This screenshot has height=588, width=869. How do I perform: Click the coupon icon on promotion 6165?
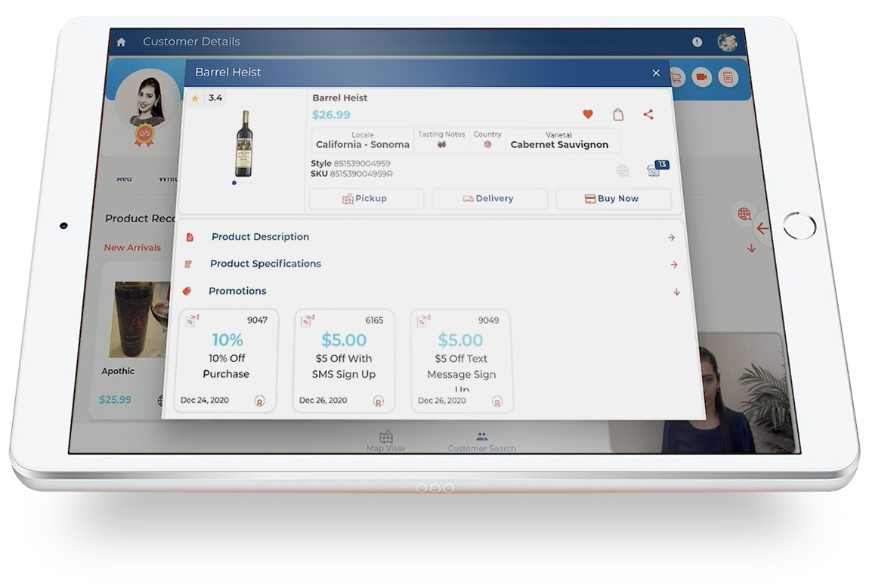[x=307, y=320]
